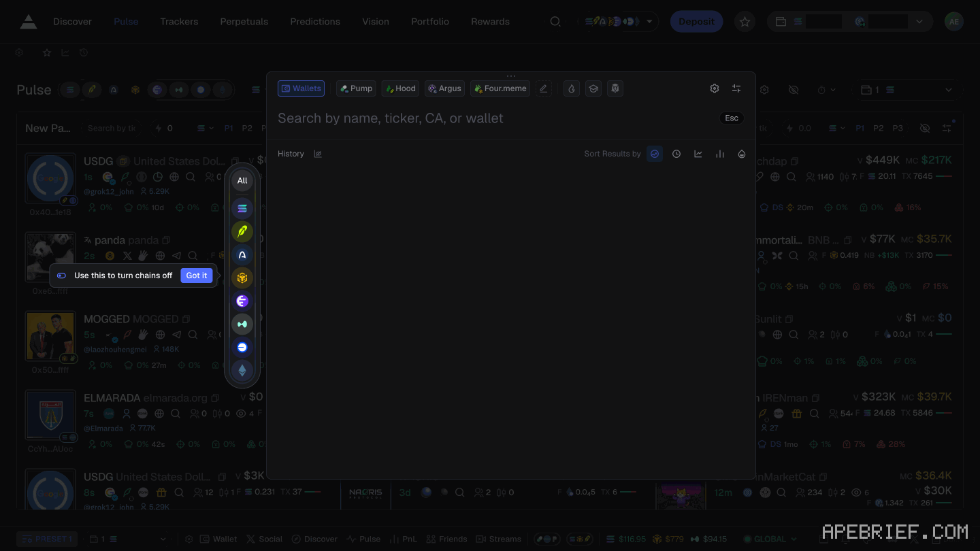Open the Vision tab
Screen dimensions: 980x551
tap(376, 22)
